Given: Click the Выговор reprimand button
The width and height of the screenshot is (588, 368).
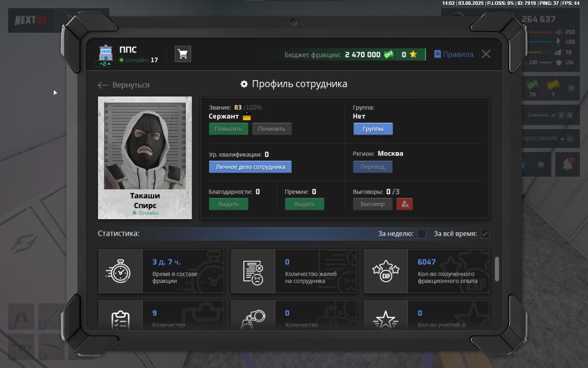Looking at the screenshot, I should pos(372,204).
